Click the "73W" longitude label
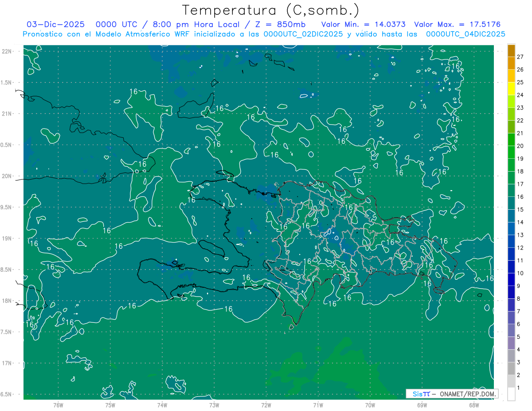This screenshot has height=411, width=532. tap(214, 405)
